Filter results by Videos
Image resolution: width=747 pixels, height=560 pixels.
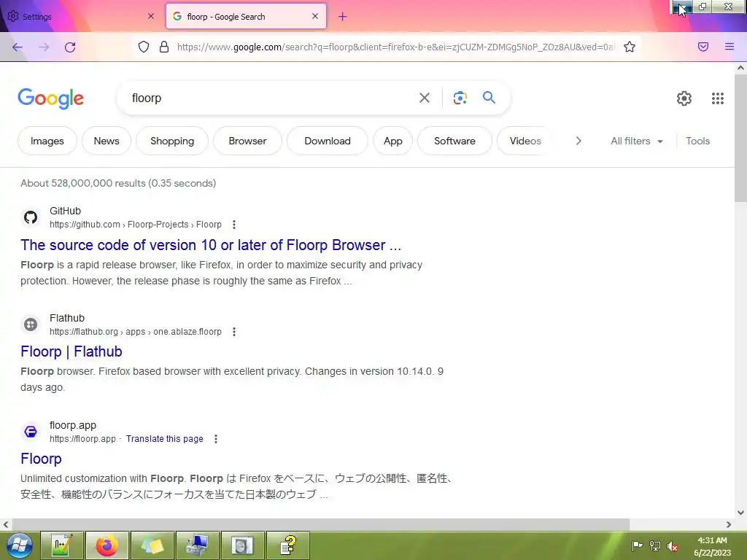(x=525, y=141)
